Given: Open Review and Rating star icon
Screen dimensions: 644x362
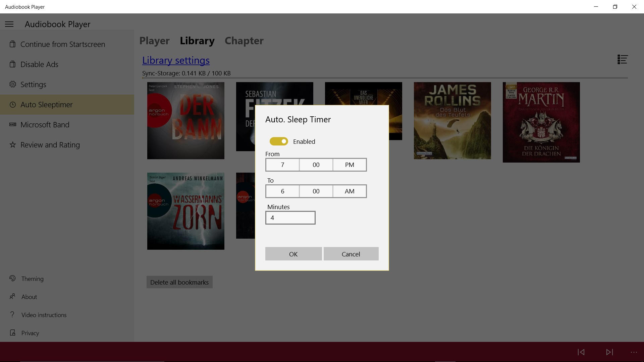Looking at the screenshot, I should coord(12,144).
